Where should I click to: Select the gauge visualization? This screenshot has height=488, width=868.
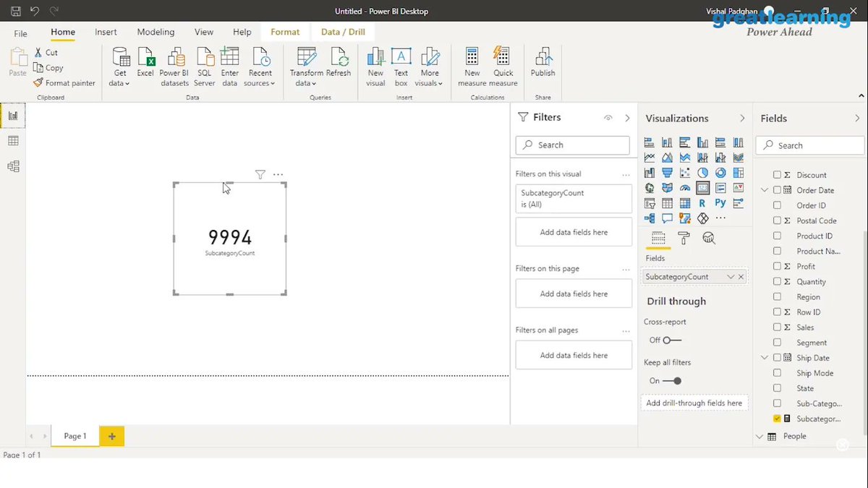(x=684, y=188)
